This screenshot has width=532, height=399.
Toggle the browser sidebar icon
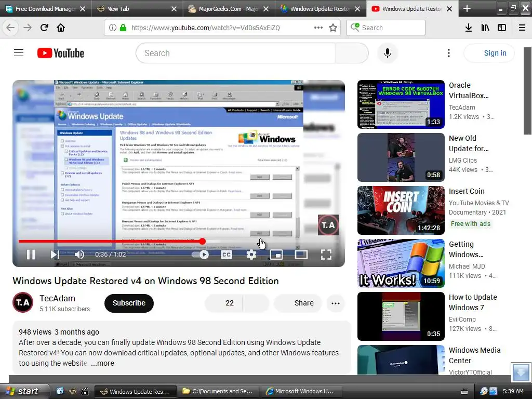[502, 28]
